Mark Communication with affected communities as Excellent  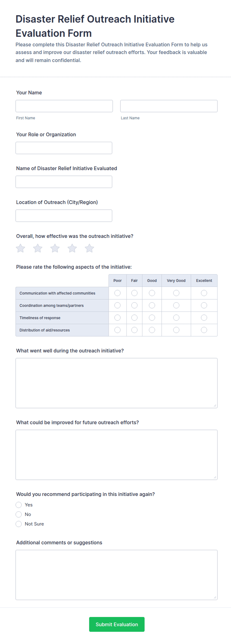(204, 293)
